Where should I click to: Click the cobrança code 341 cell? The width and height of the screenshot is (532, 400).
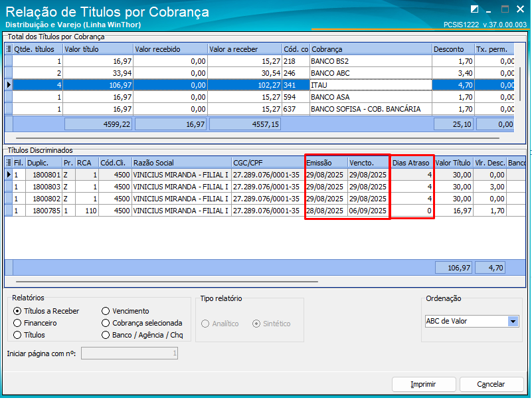click(x=296, y=85)
